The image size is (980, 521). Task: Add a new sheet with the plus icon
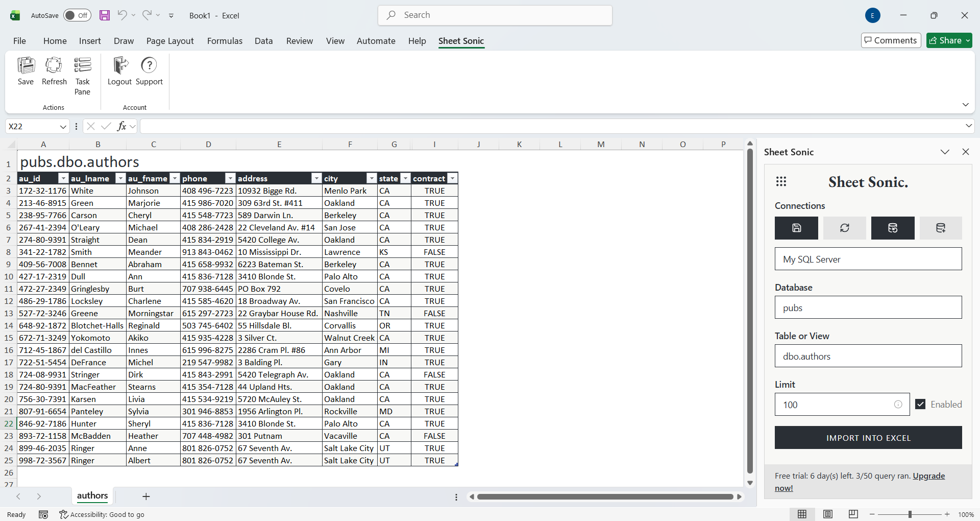[x=146, y=496]
